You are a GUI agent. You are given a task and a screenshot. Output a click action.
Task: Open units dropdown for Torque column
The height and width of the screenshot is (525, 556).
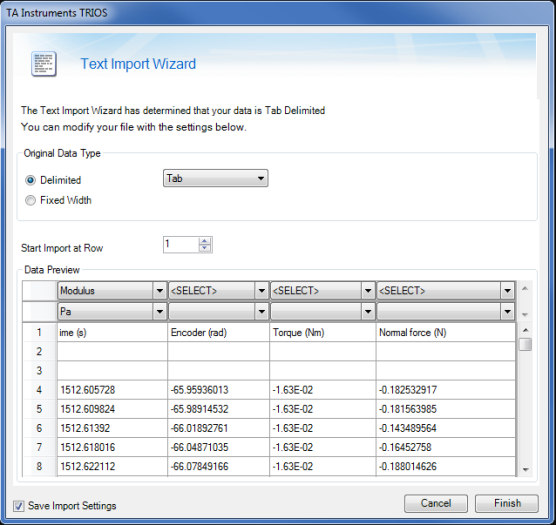coord(323,312)
